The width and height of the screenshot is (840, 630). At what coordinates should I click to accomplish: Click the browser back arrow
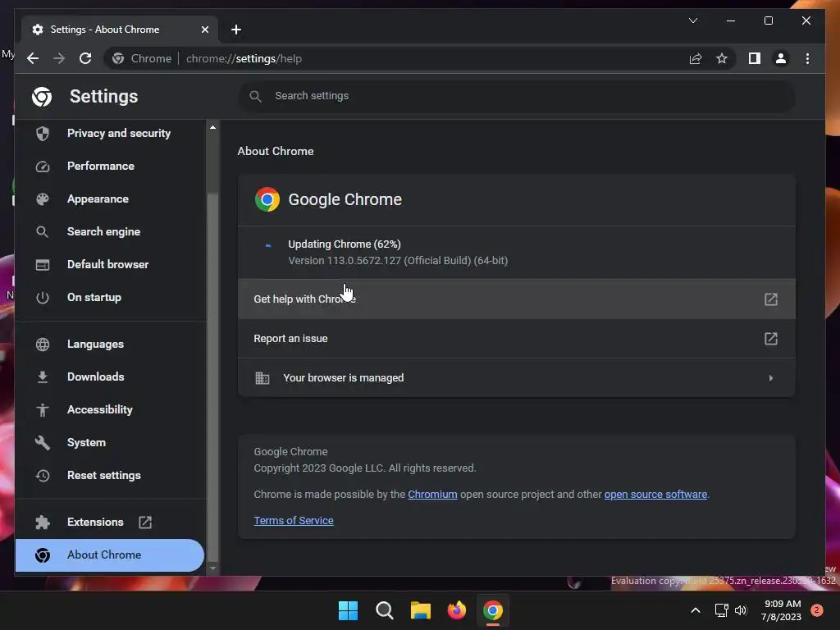33,58
